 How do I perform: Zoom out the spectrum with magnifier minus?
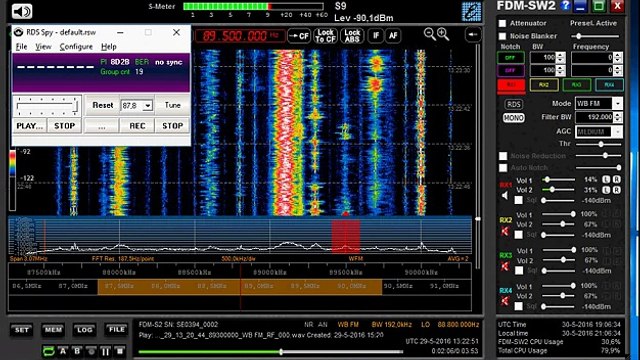point(429,34)
